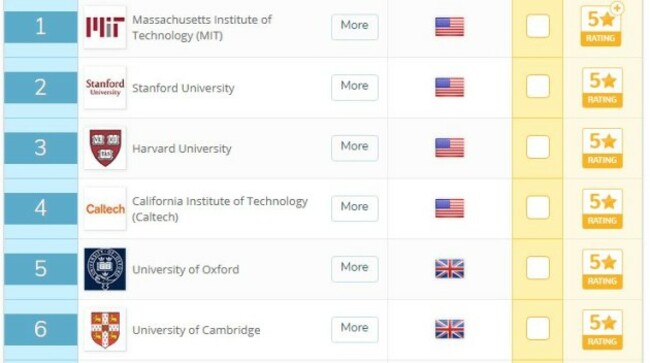Image resolution: width=650 pixels, height=363 pixels.
Task: Check the compare box for Harvard University
Action: (x=538, y=147)
